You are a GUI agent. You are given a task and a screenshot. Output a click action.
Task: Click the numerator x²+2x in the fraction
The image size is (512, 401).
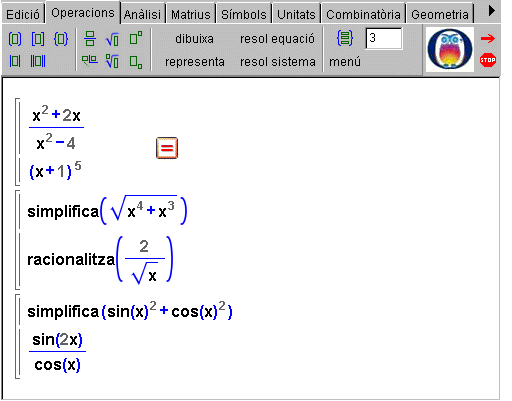pyautogui.click(x=56, y=114)
